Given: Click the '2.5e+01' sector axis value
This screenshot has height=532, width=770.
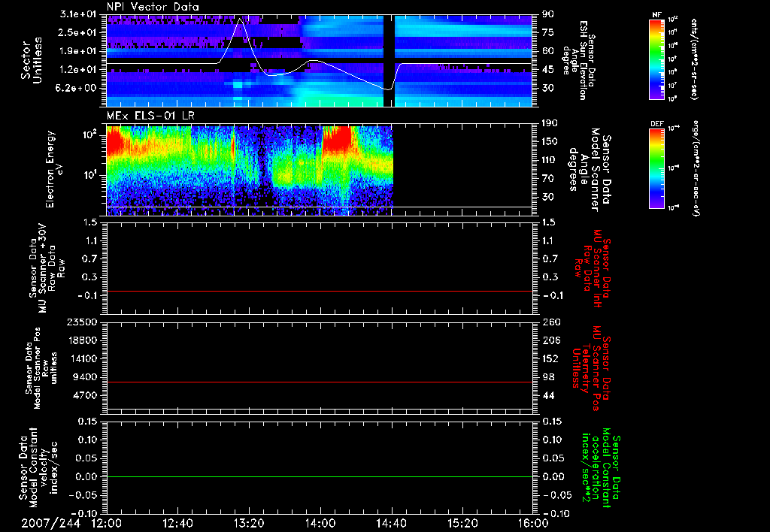Looking at the screenshot, I should [77, 32].
